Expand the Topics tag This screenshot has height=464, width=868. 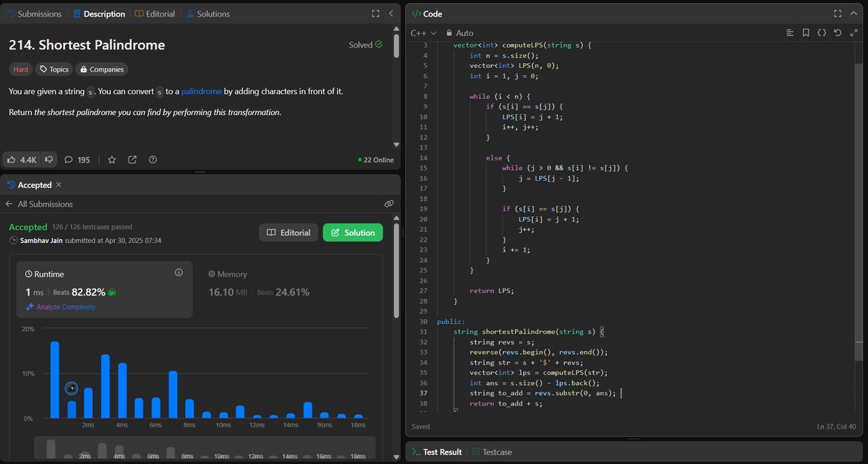point(54,69)
